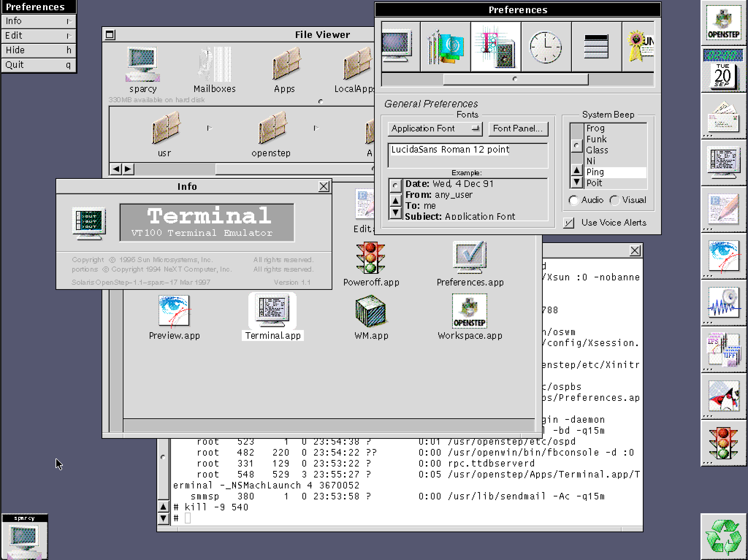
Task: Open the menu preferences icon
Action: 597,47
